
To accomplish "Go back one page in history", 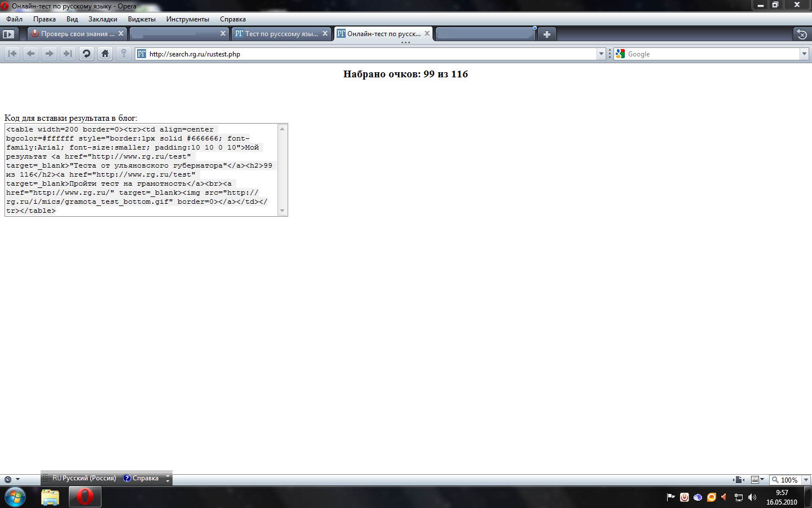I will (30, 54).
